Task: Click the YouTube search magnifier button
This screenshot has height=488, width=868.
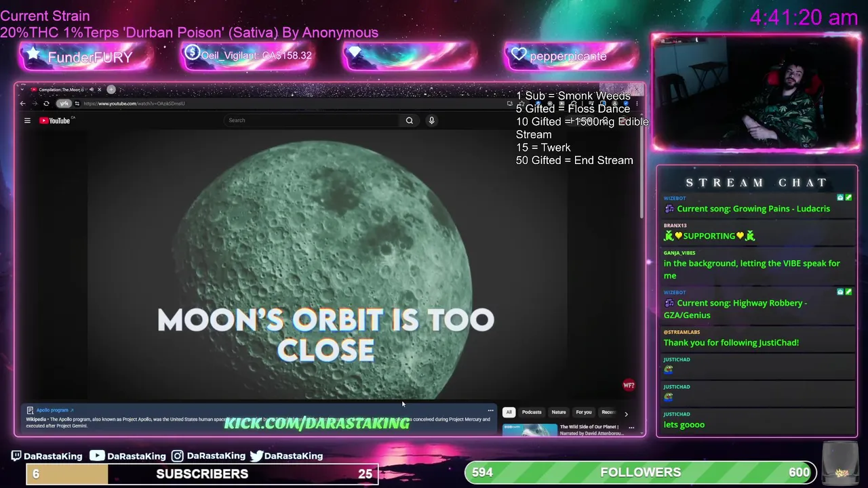Action: [x=410, y=121]
